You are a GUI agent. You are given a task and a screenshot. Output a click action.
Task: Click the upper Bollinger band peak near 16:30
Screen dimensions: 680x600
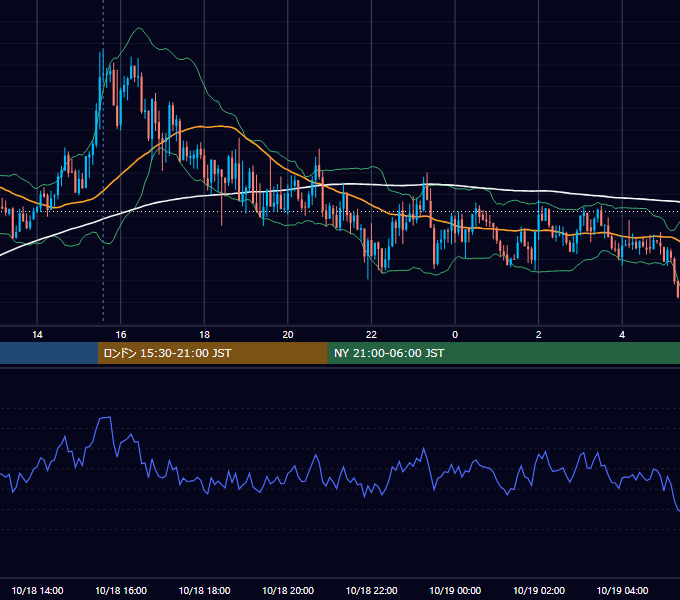139,28
